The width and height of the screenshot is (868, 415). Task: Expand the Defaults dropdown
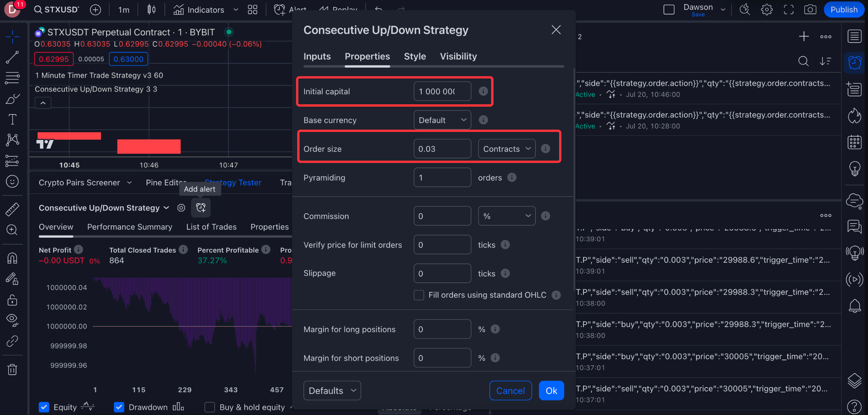(x=332, y=391)
